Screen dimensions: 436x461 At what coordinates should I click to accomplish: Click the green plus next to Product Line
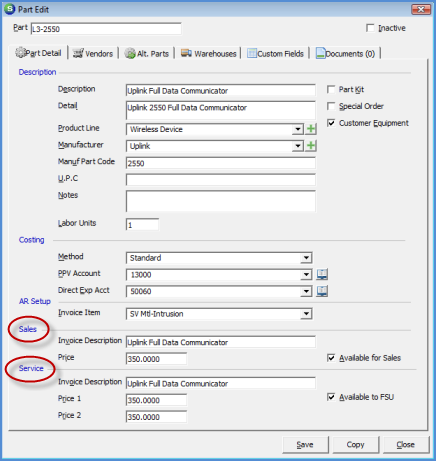(311, 129)
